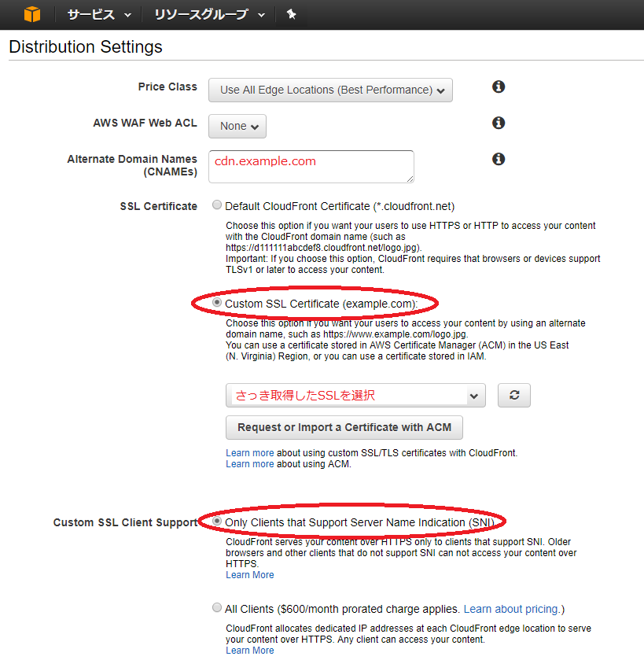644x660 pixels.
Task: Open the Learn about pricing link
Action: click(x=511, y=609)
